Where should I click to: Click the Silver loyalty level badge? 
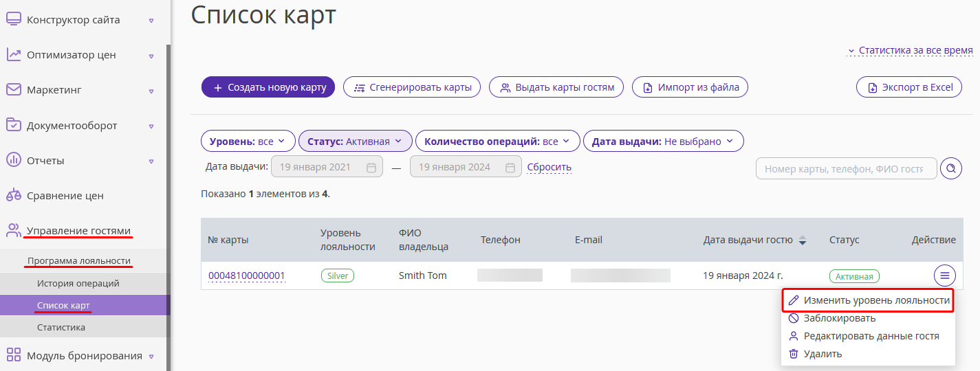click(x=337, y=276)
